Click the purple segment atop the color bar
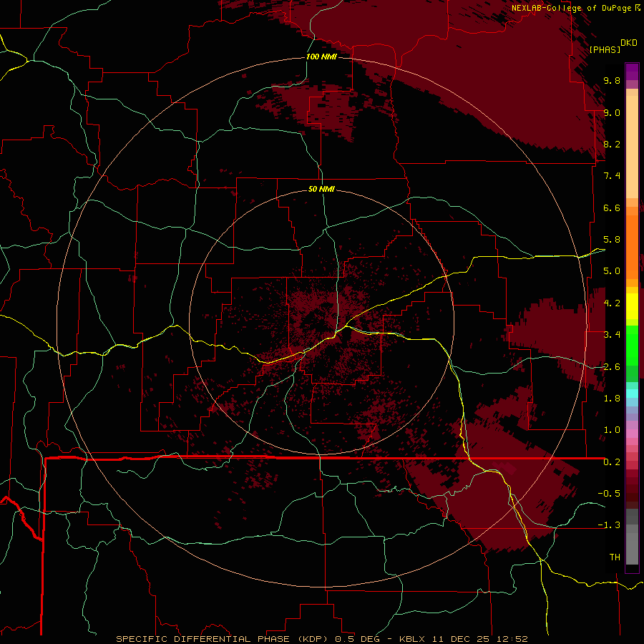This screenshot has height=644, width=644. (632, 72)
